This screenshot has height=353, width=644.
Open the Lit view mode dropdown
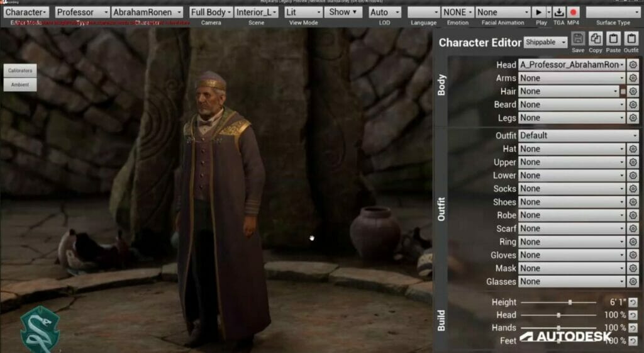(x=303, y=12)
